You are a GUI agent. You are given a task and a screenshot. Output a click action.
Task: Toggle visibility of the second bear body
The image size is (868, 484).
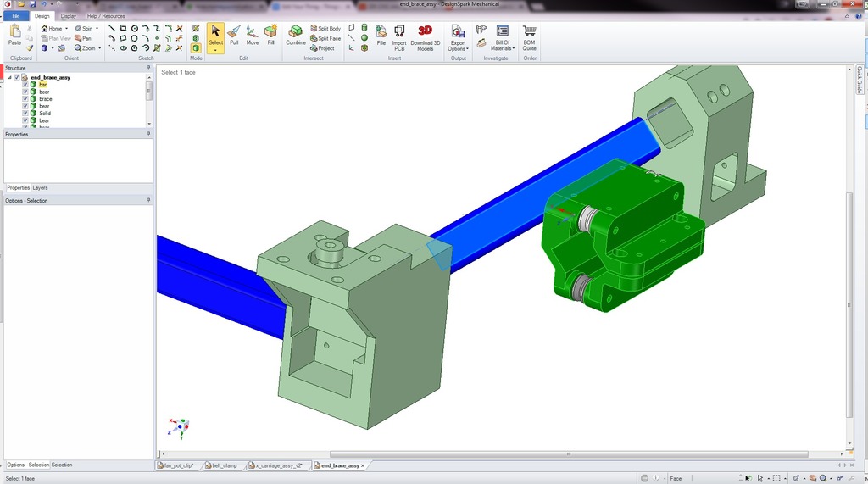tap(25, 106)
